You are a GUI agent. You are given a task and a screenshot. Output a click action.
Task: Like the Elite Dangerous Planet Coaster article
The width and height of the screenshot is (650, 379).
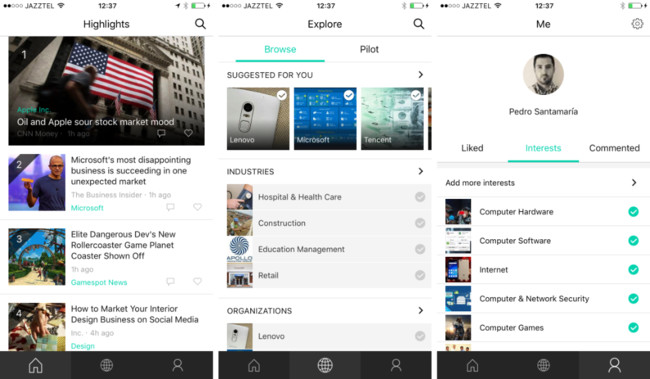(x=197, y=281)
